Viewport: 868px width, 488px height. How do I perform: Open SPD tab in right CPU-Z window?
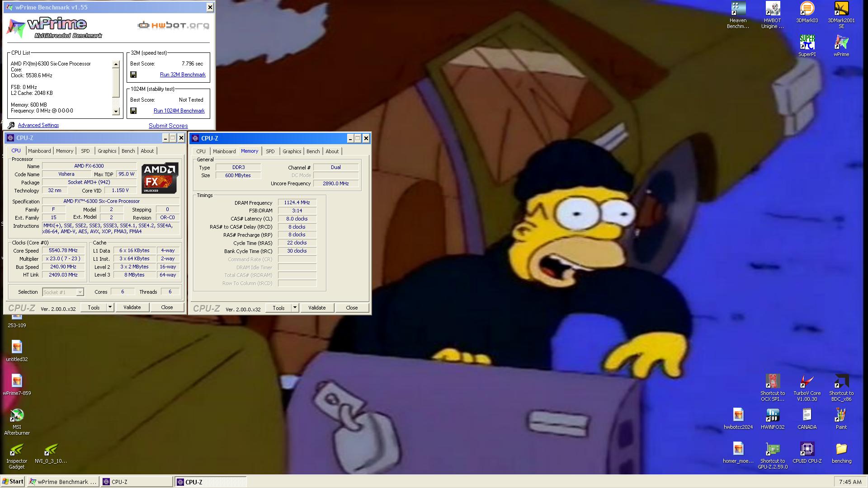point(270,151)
